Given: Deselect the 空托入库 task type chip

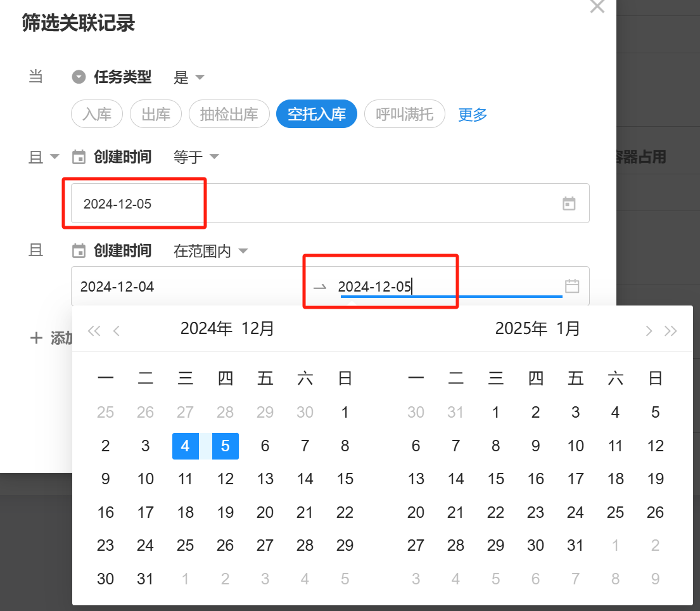Looking at the screenshot, I should point(316,115).
